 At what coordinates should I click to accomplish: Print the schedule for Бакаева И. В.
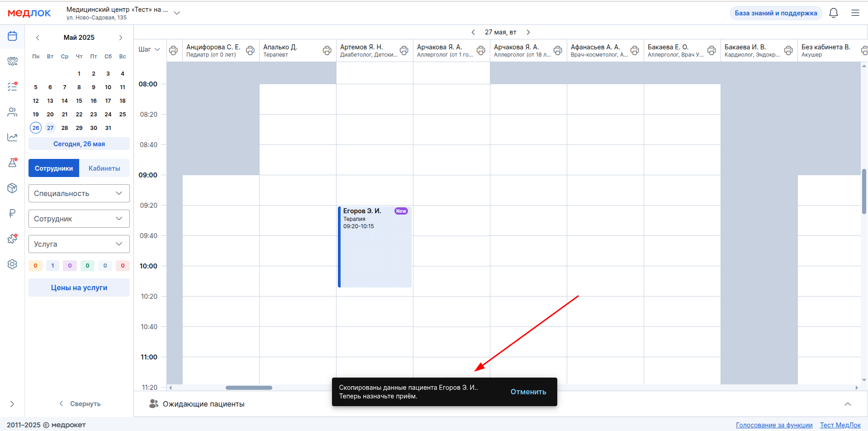(788, 51)
